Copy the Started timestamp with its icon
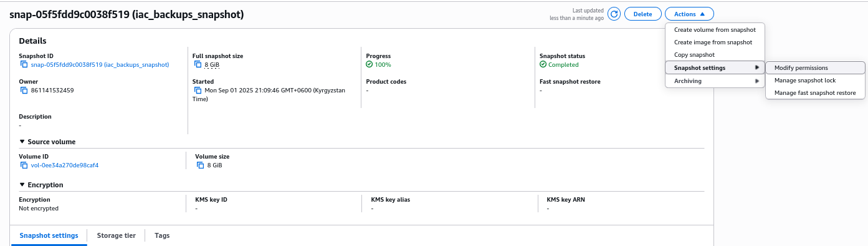Image resolution: width=868 pixels, height=246 pixels. click(198, 90)
